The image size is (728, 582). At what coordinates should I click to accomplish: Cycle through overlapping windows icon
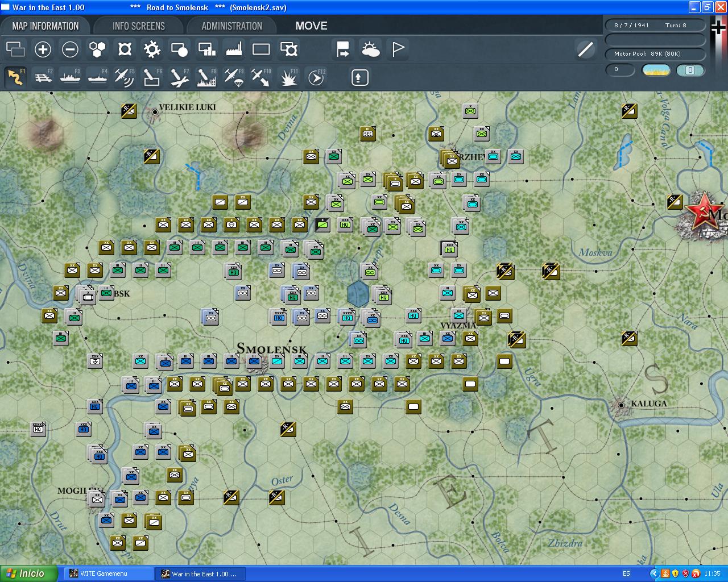click(x=15, y=49)
